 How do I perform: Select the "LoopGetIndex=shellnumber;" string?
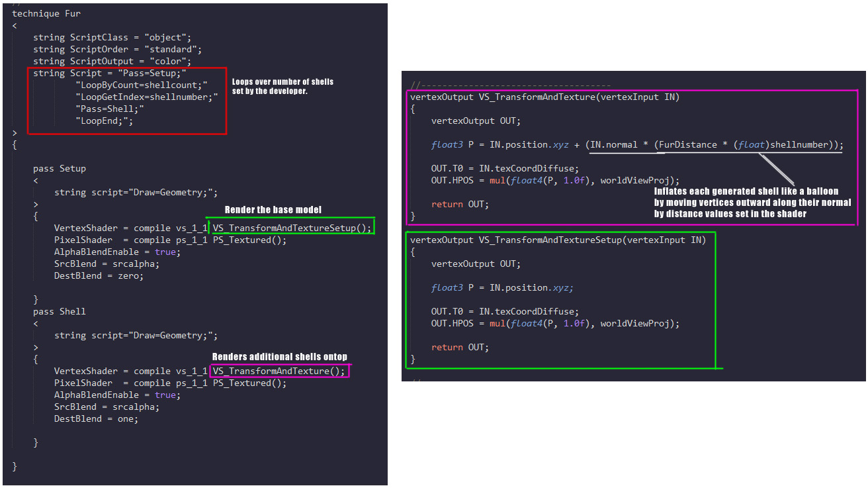147,97
